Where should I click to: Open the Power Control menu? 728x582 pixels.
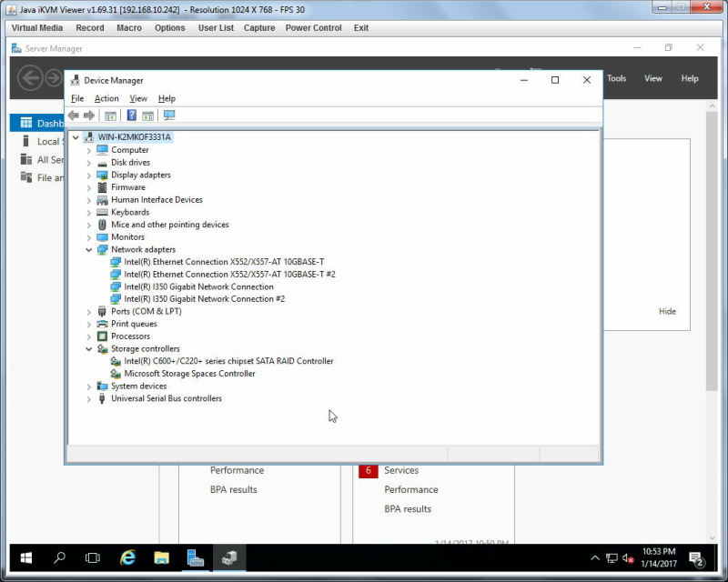[x=313, y=28]
